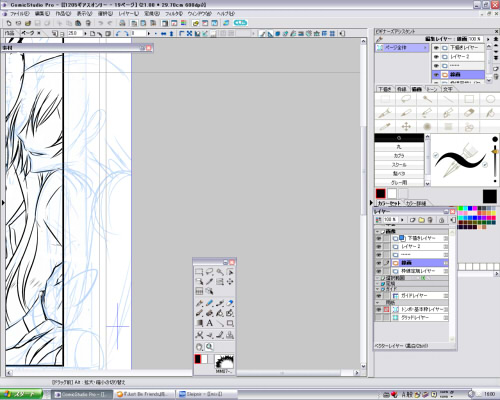Choose the グレー用 pen preset
Image resolution: width=500 pixels, height=400 pixels.
(x=399, y=183)
